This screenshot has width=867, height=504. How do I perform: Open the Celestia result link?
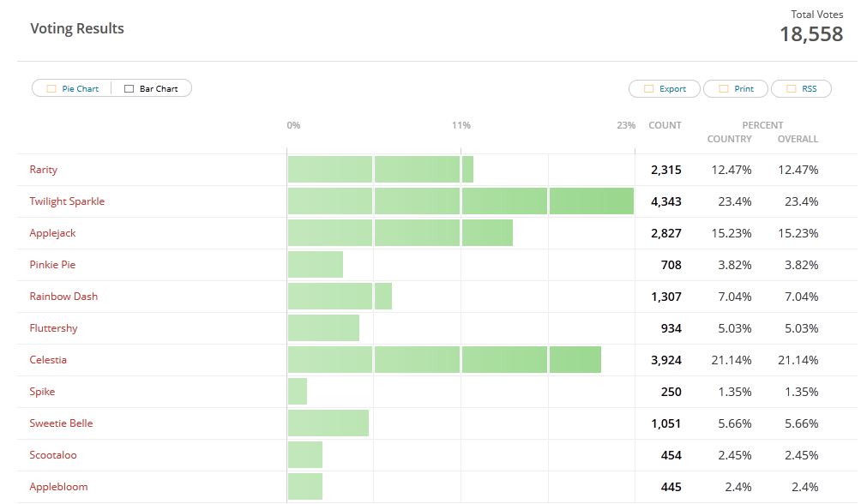pyautogui.click(x=48, y=360)
